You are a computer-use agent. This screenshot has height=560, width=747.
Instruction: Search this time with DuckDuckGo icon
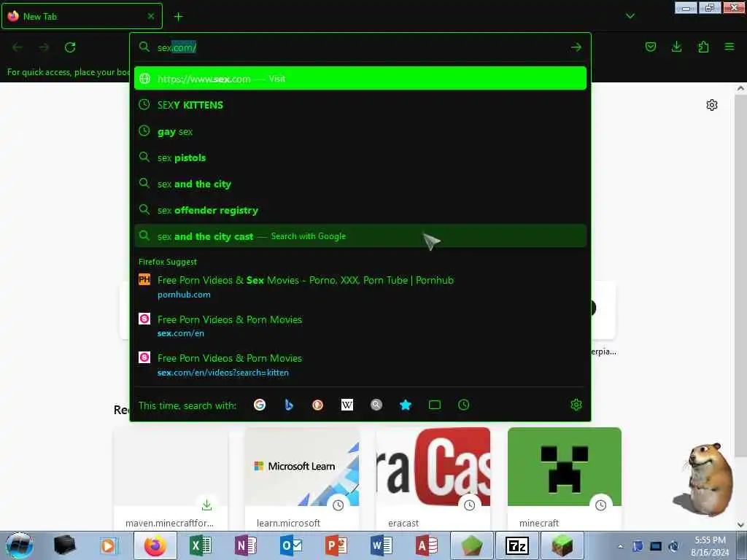[x=318, y=405]
